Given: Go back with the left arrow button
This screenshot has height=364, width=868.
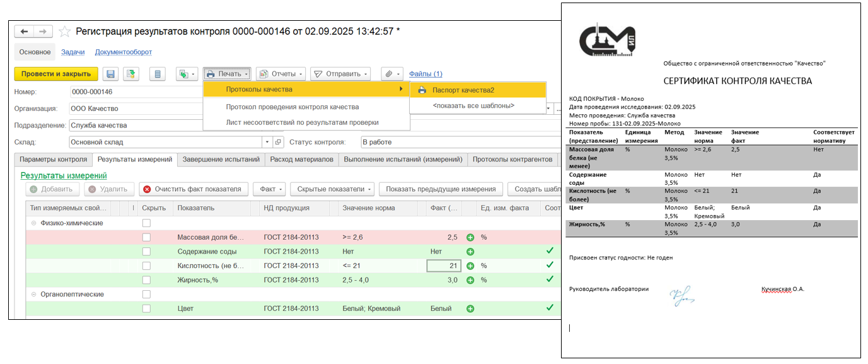Looking at the screenshot, I should [25, 32].
